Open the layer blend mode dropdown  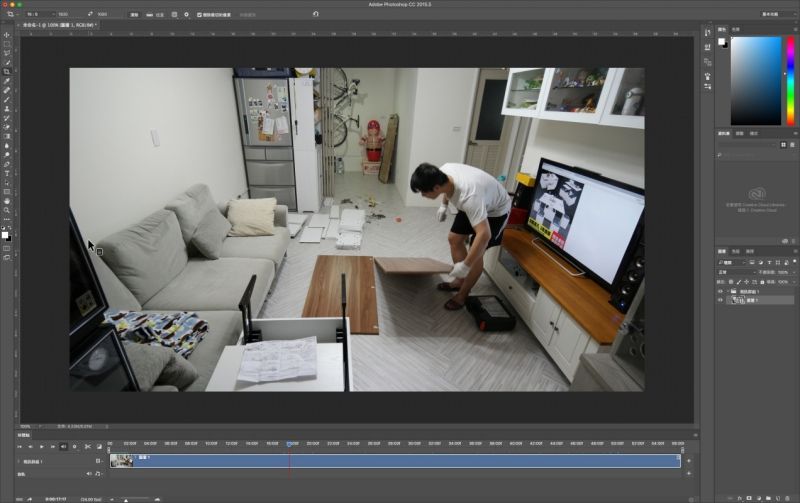click(x=737, y=270)
